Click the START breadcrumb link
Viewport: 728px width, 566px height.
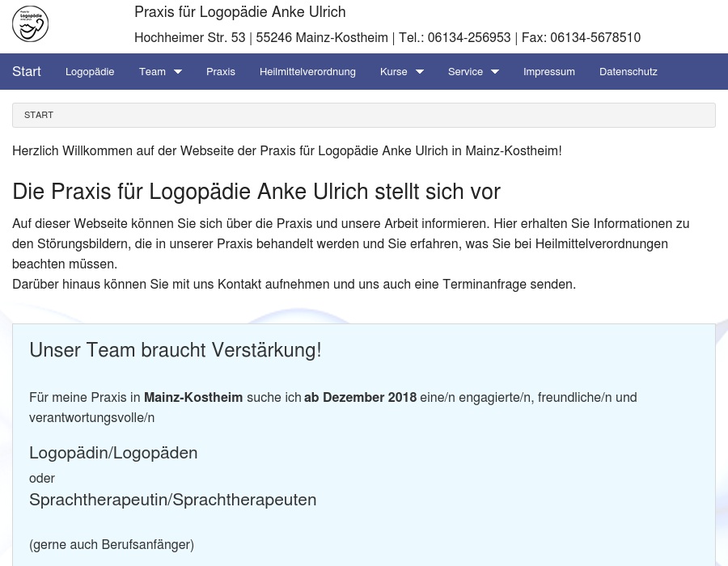[x=39, y=115]
